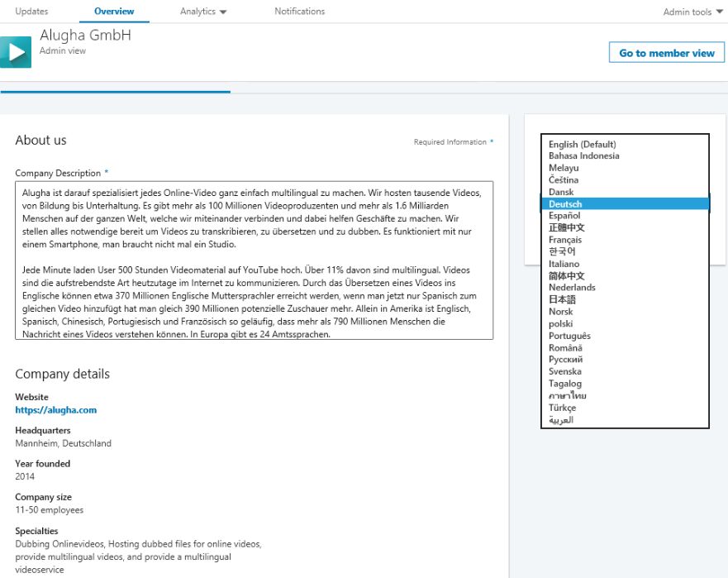This screenshot has width=728, height=578.
Task: Pick Italiano from the language list
Action: pos(625,264)
